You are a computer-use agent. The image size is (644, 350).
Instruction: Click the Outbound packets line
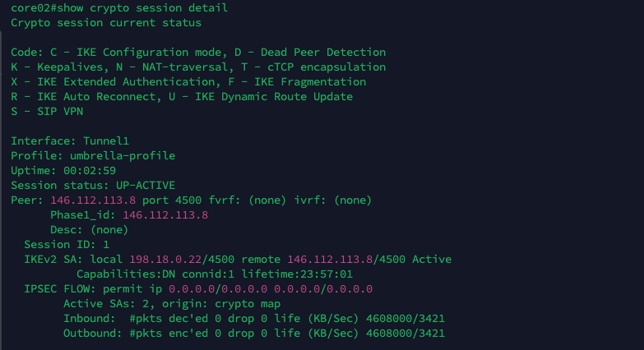pos(253,333)
